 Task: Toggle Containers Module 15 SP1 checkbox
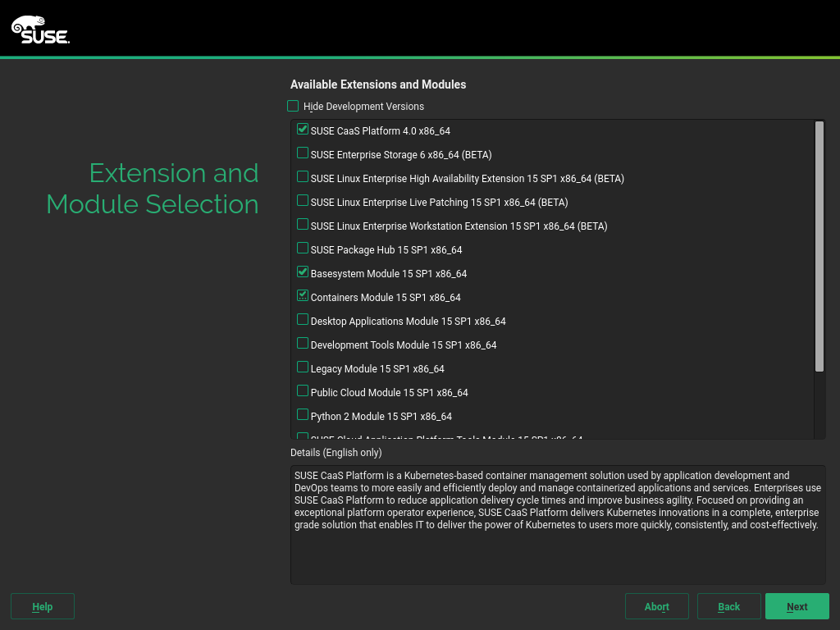coord(303,296)
